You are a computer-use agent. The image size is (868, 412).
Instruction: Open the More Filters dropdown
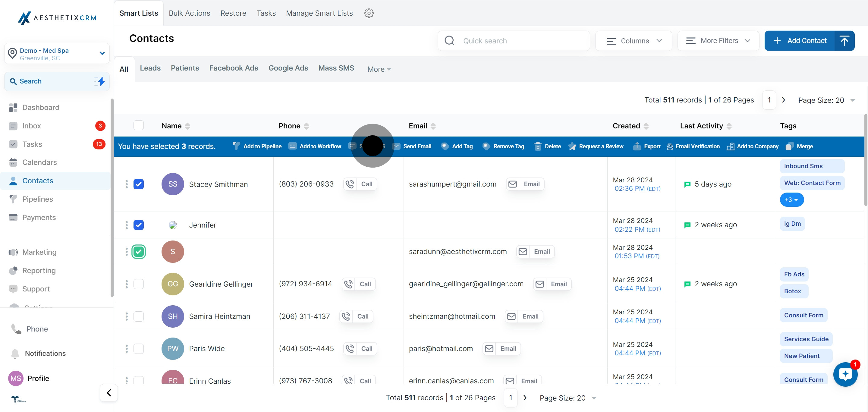tap(718, 41)
